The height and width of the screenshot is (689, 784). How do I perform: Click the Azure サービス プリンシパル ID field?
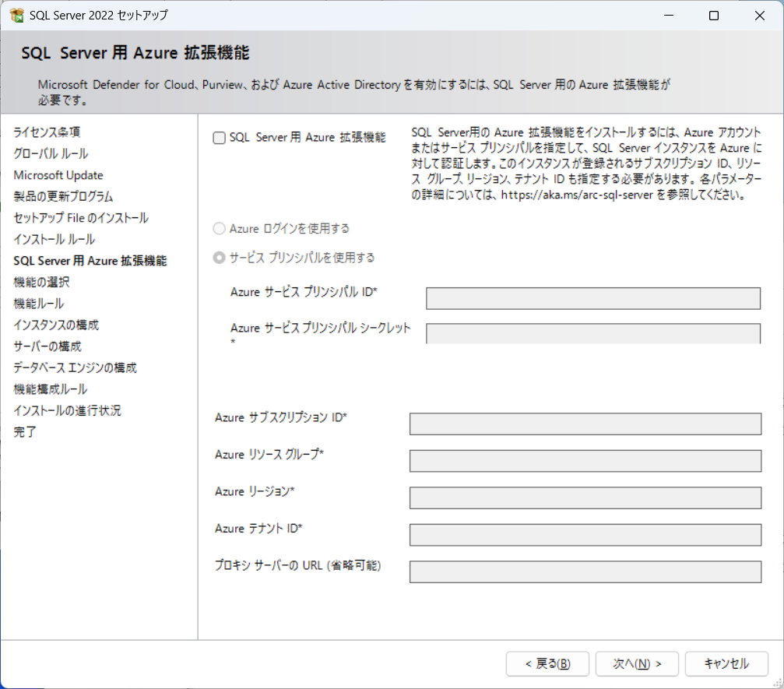tap(592, 298)
